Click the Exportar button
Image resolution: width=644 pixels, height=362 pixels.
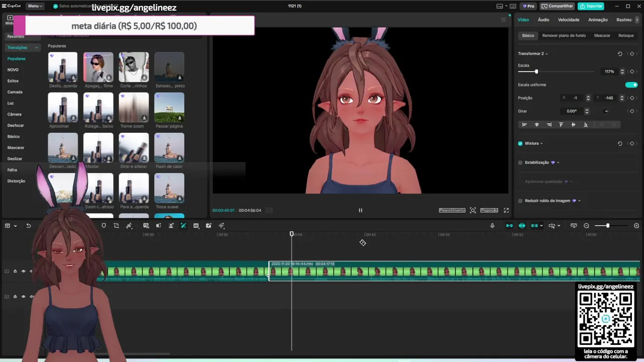point(591,6)
